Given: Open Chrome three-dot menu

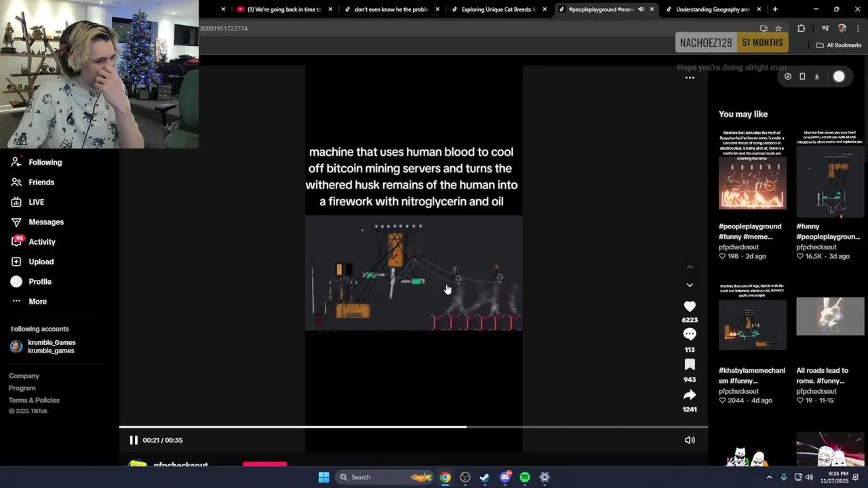Looking at the screenshot, I should (859, 28).
